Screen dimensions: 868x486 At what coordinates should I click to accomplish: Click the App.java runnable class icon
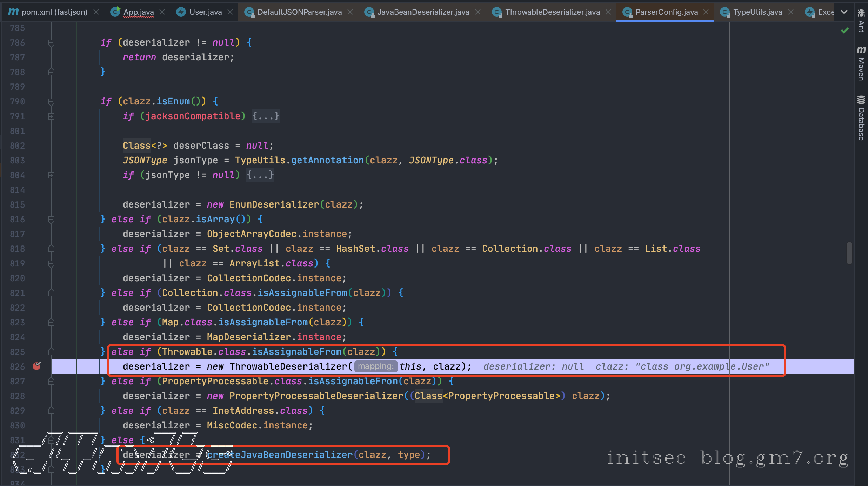pos(115,12)
